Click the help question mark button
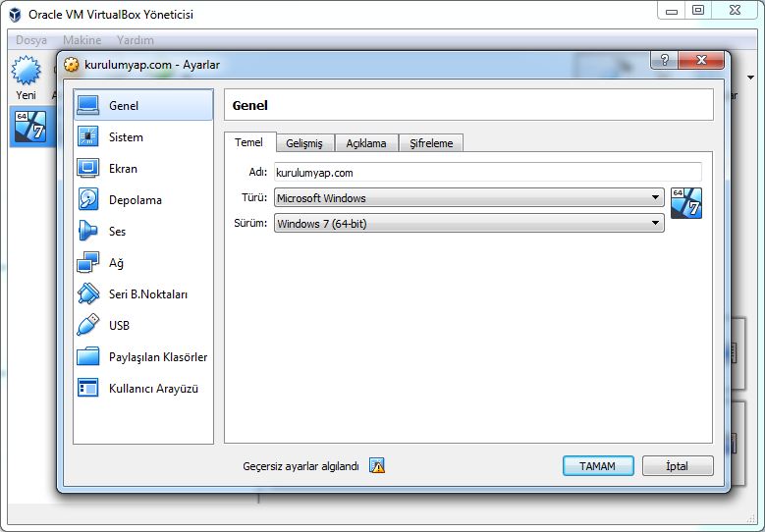This screenshot has width=765, height=532. point(664,60)
